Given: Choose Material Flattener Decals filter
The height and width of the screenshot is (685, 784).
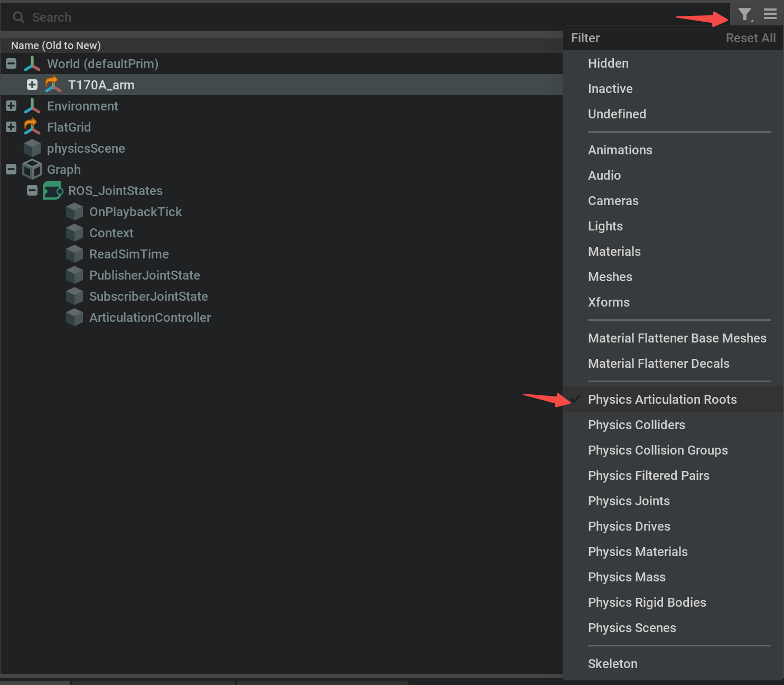Looking at the screenshot, I should point(673,364).
